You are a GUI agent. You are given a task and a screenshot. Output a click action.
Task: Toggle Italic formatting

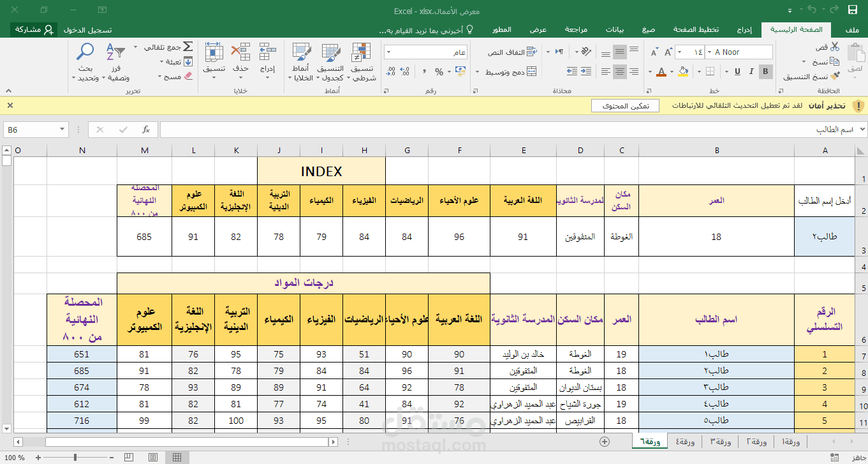coord(751,71)
